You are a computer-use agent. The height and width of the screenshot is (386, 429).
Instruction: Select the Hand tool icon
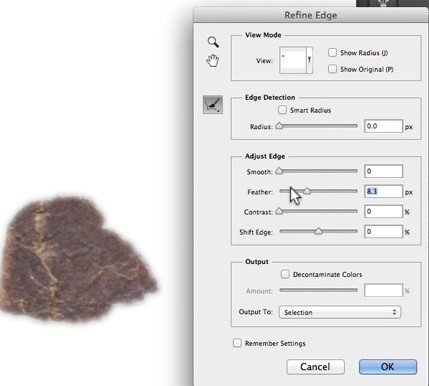(x=213, y=60)
